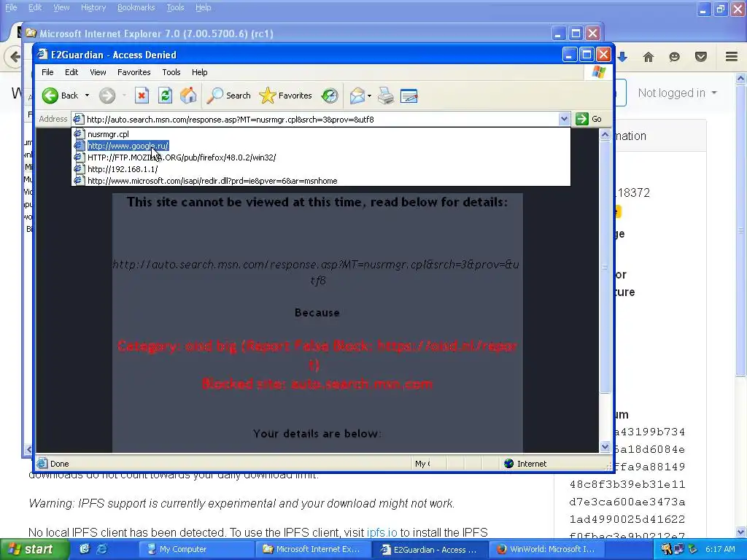Click the Firefox back arrow button

[x=15, y=57]
